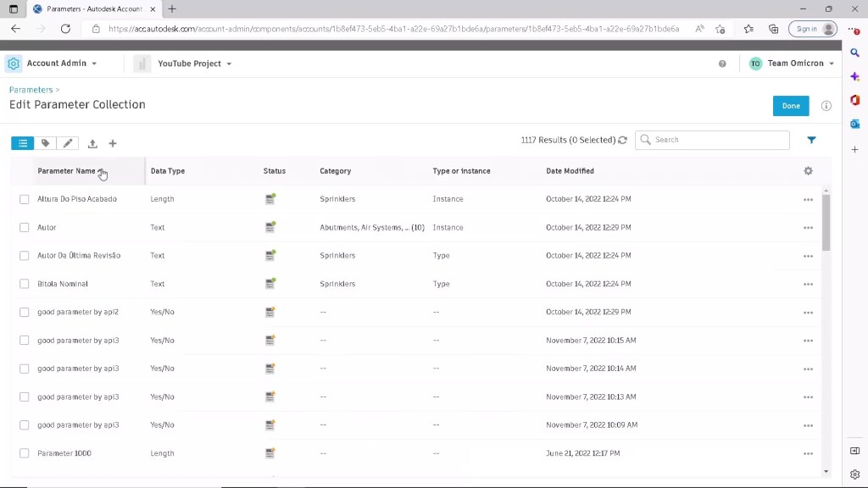Open Edge sidebar Office icon

tap(854, 100)
